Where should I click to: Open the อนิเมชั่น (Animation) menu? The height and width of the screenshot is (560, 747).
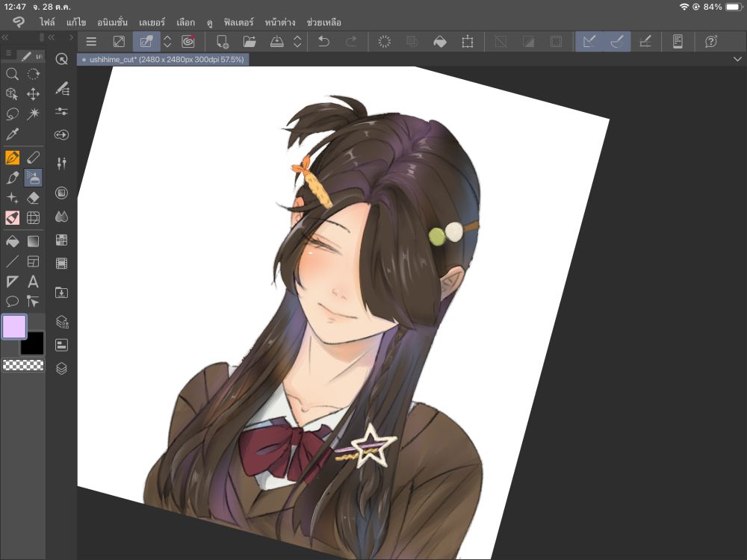(113, 22)
